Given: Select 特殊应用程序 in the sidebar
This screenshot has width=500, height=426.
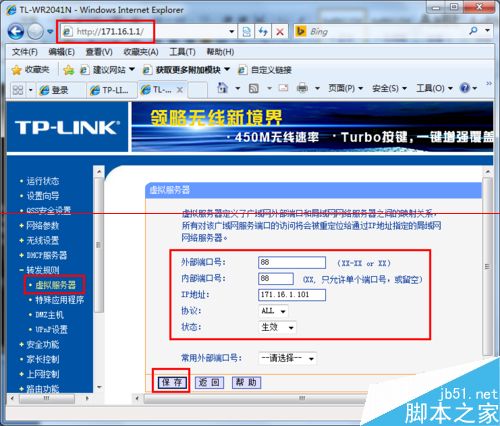Looking at the screenshot, I should pyautogui.click(x=59, y=300).
